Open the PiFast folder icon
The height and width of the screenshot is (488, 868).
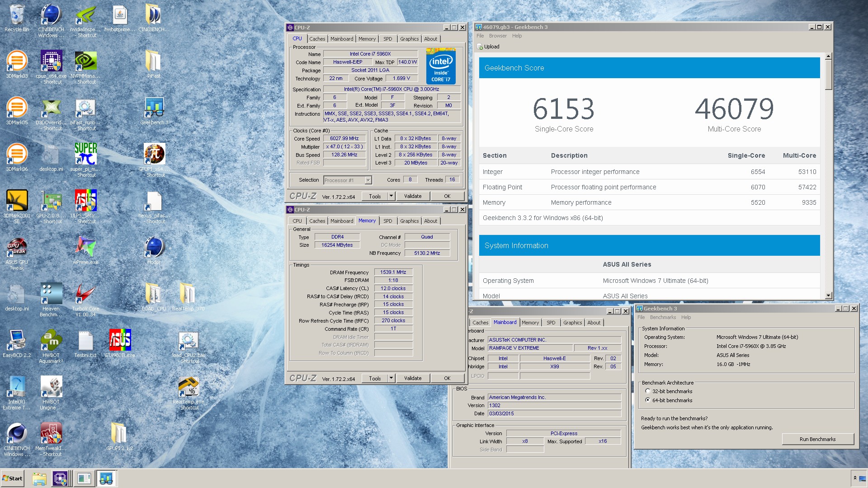(x=154, y=65)
